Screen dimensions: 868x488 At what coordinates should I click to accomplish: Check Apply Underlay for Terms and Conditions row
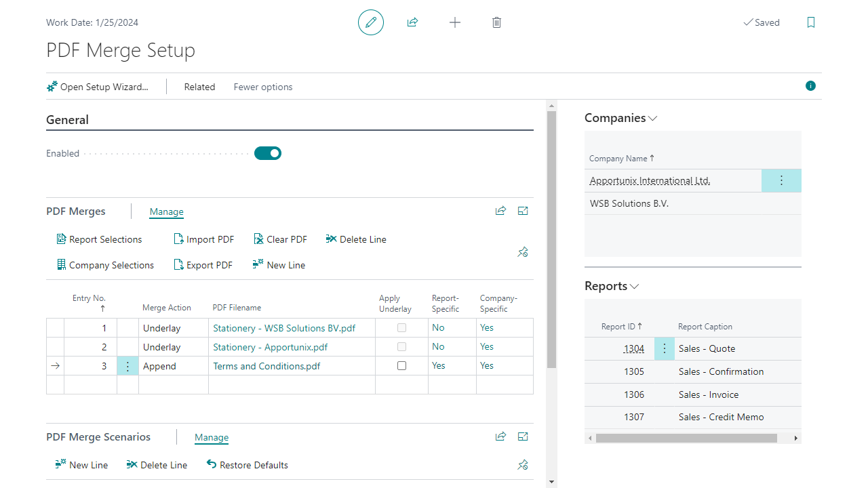coord(401,366)
